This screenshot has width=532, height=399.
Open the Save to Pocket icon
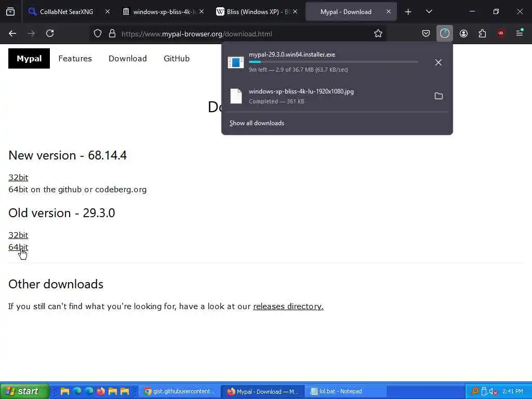tap(426, 33)
